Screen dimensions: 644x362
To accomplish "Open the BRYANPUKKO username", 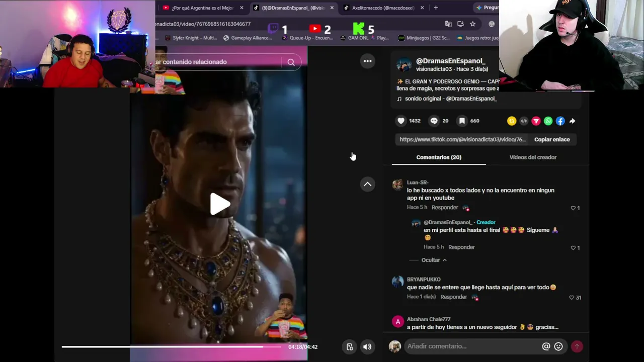I will coord(424,280).
